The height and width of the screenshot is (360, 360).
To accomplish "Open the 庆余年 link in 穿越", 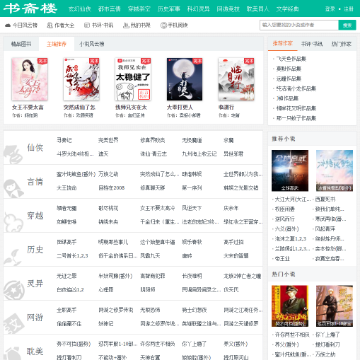I will [231, 208].
